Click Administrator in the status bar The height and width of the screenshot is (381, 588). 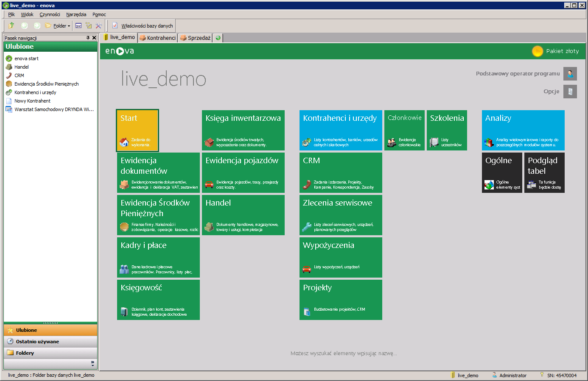click(509, 375)
